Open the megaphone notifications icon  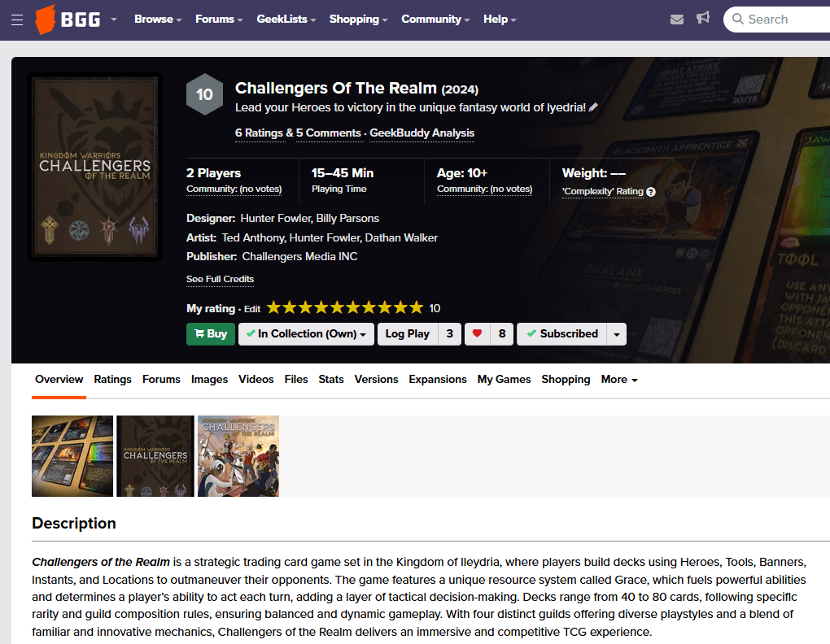[x=702, y=18]
